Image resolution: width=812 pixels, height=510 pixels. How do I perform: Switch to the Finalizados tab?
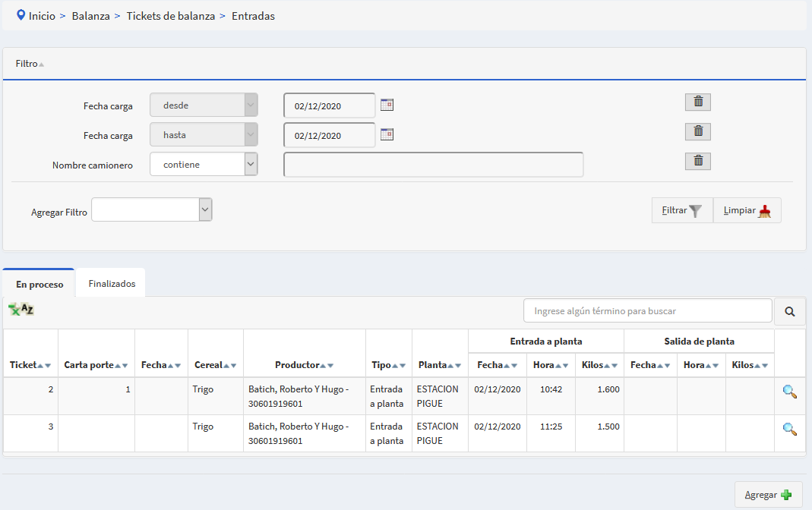pos(112,284)
